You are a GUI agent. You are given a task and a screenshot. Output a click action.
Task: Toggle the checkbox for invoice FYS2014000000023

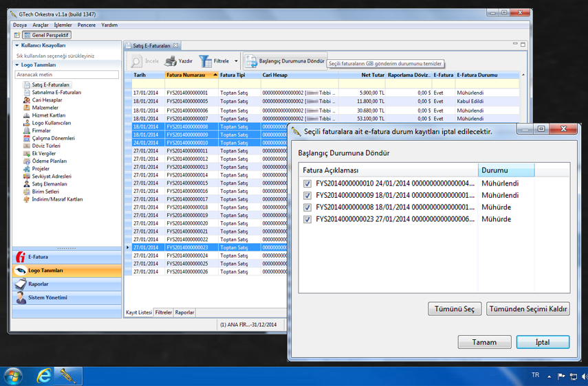[307, 220]
